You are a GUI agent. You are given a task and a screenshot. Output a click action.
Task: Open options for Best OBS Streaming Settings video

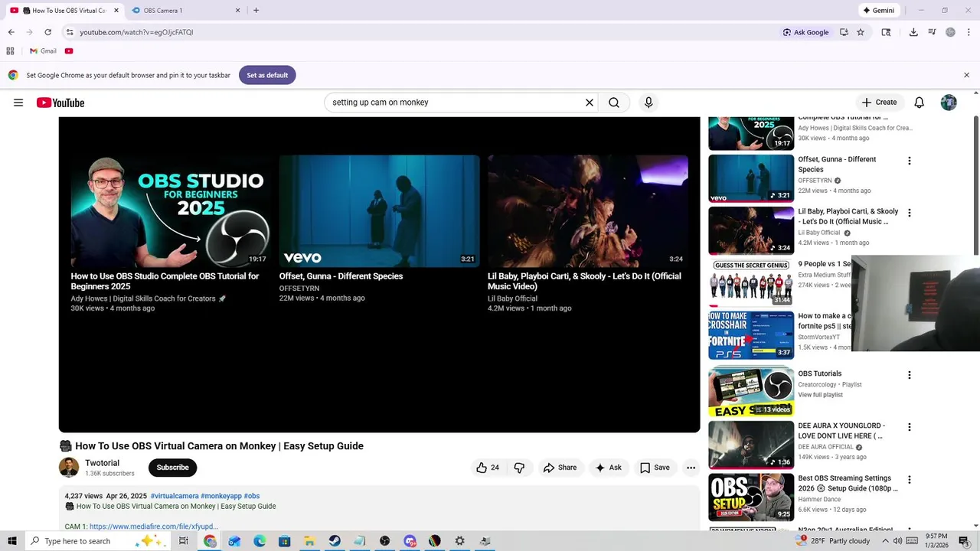click(x=910, y=480)
